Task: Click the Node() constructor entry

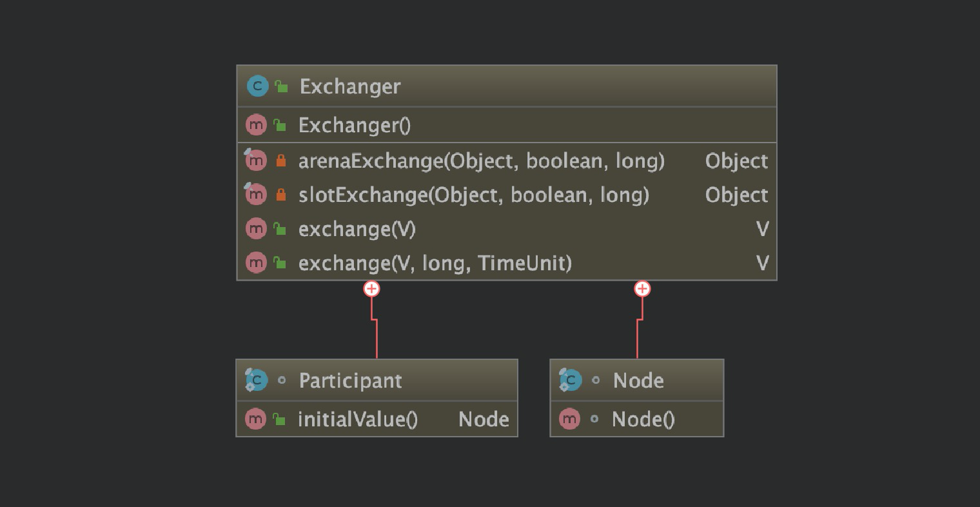Action: click(x=643, y=419)
